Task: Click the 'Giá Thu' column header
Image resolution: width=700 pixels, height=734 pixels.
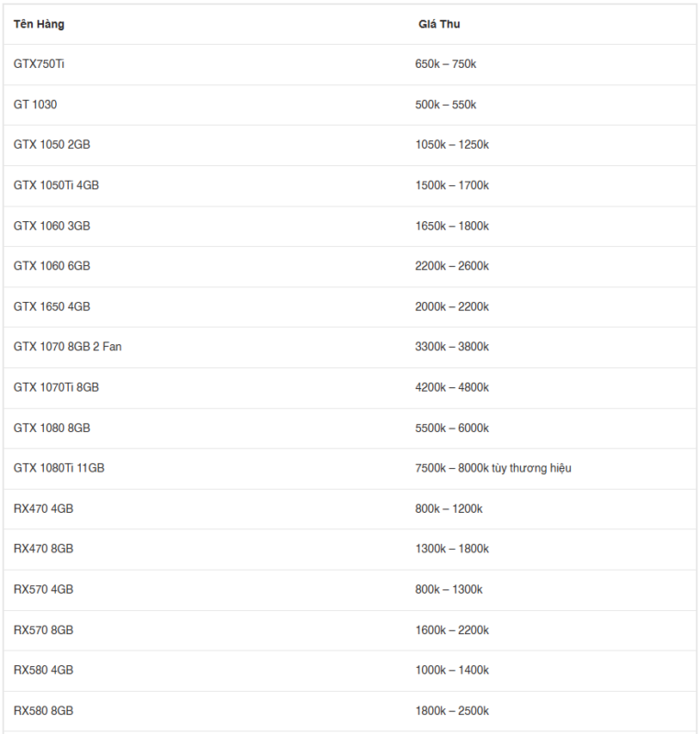Action: [439, 25]
